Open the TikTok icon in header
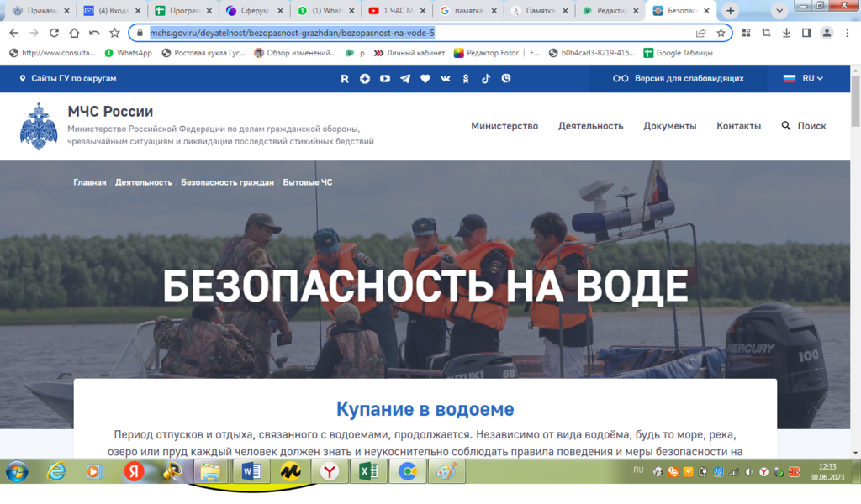Viewport: 861px width, 504px height. point(486,78)
